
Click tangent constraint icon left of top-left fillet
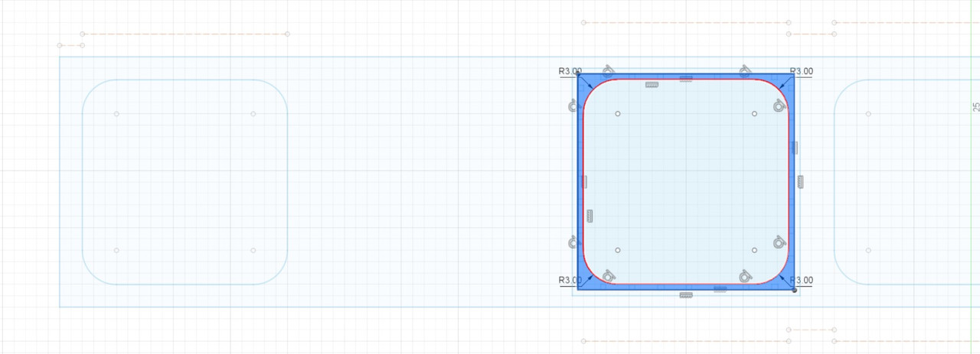(x=573, y=106)
